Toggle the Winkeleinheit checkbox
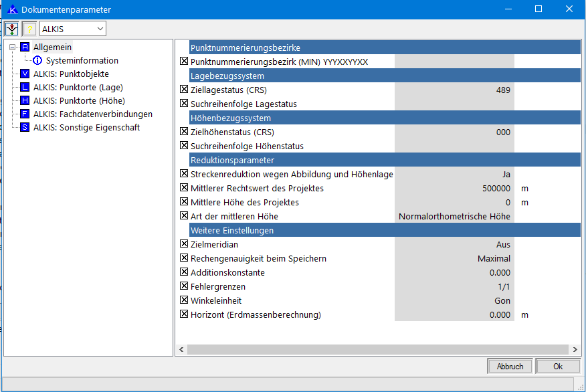Image resolution: width=586 pixels, height=392 pixels. 185,301
